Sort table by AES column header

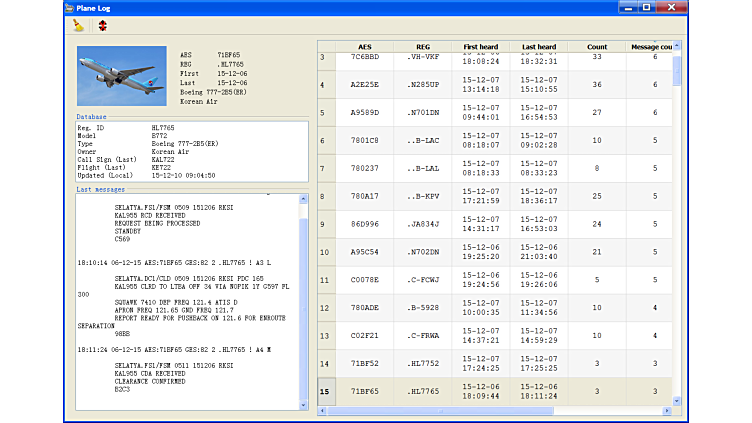coord(364,47)
